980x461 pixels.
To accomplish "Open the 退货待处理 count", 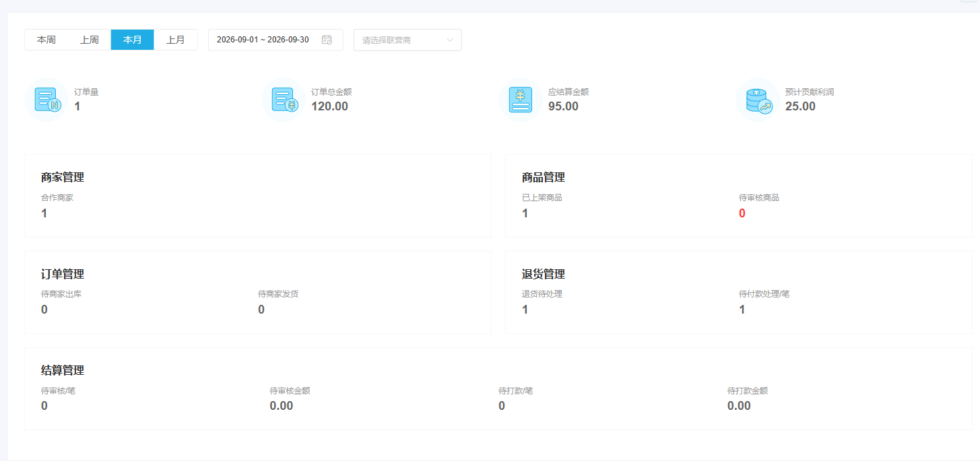I will click(525, 310).
